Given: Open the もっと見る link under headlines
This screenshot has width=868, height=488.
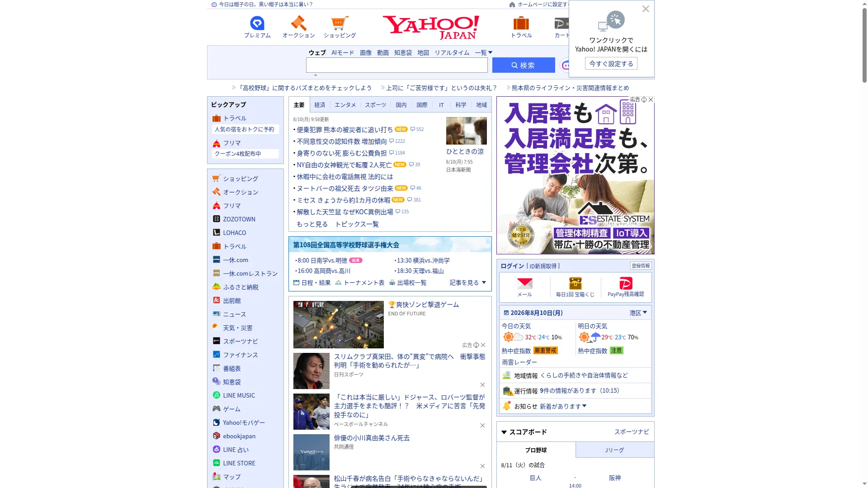Looking at the screenshot, I should 312,224.
